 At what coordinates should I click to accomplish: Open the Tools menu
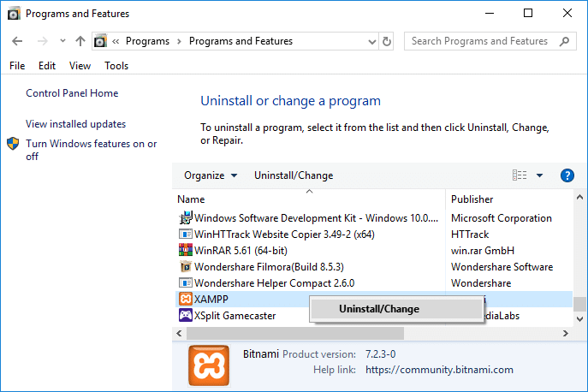pyautogui.click(x=116, y=66)
